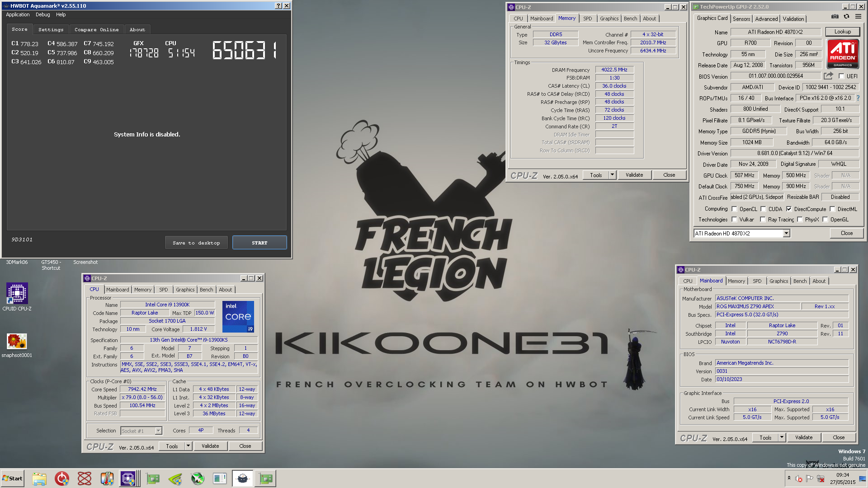Take a GPU-Z screenshot with camera icon

pyautogui.click(x=835, y=16)
